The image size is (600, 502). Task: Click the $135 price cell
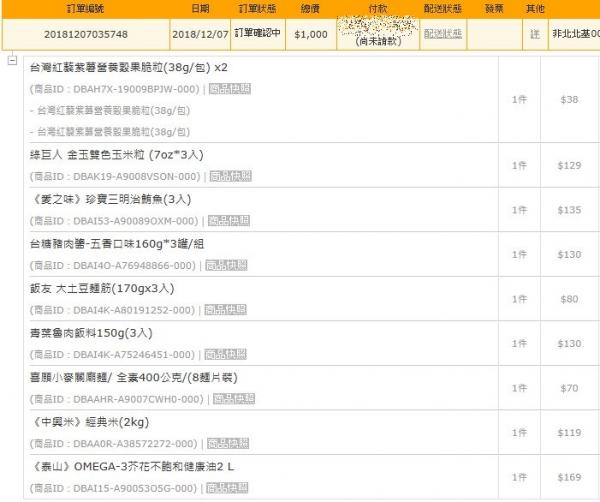click(569, 210)
